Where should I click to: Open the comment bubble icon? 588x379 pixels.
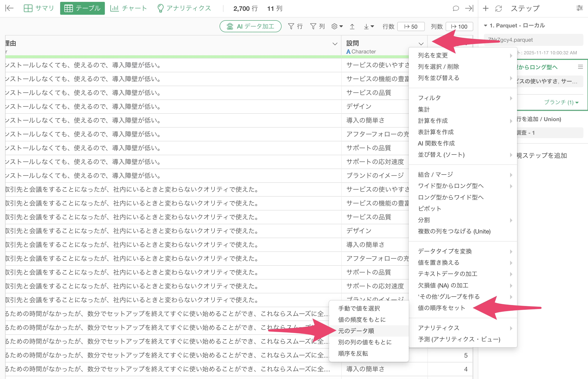tap(456, 8)
